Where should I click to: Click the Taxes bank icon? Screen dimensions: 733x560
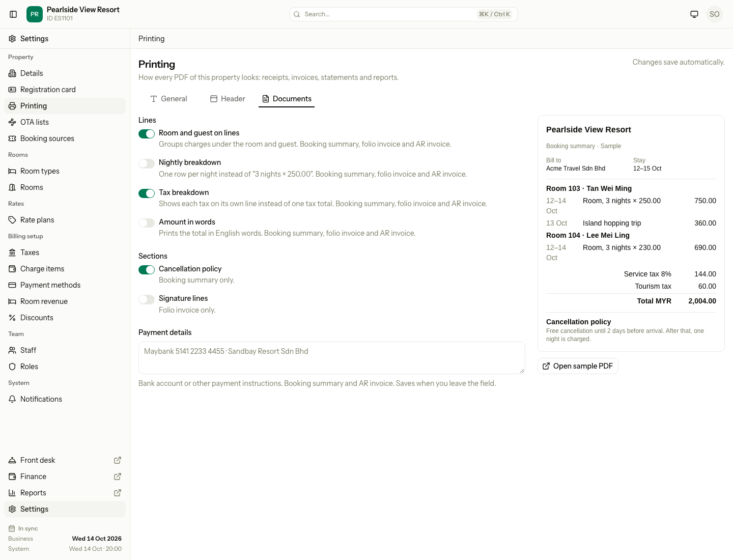coord(12,253)
